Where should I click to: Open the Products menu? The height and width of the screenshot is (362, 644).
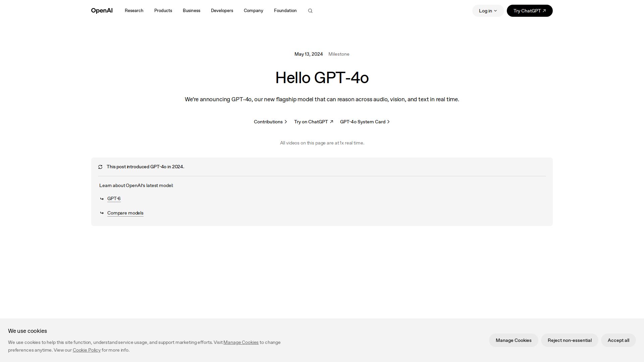coord(163,11)
